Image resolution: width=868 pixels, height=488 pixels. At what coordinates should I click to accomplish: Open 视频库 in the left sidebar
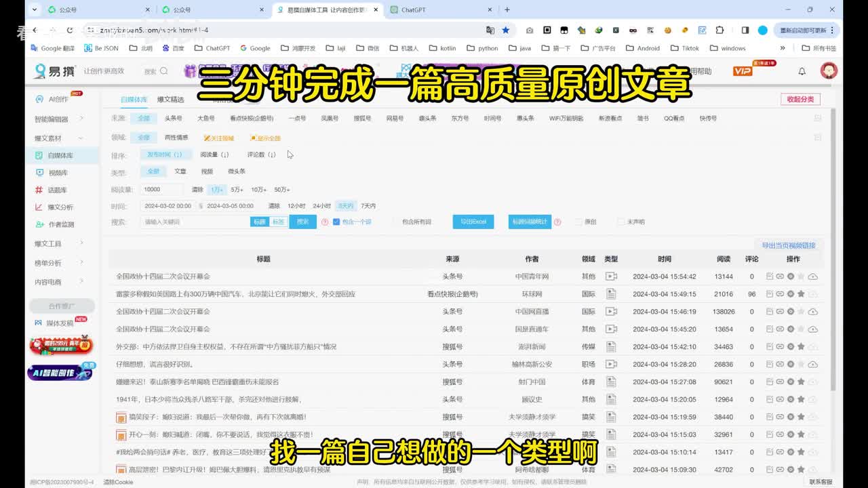(x=58, y=173)
